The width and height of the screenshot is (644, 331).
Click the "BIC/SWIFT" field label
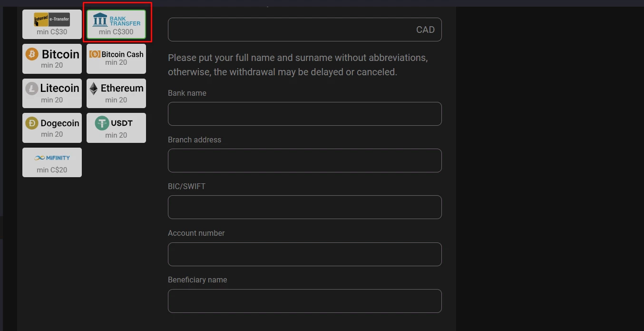click(186, 186)
